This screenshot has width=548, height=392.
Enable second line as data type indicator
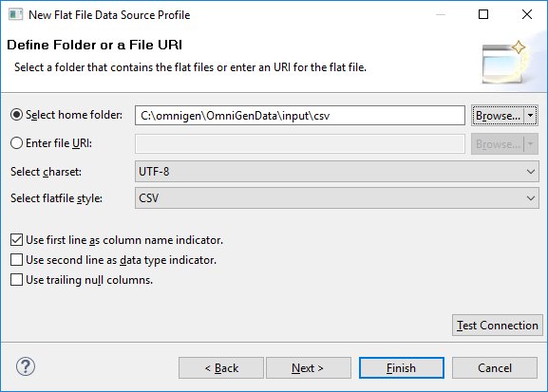[16, 260]
